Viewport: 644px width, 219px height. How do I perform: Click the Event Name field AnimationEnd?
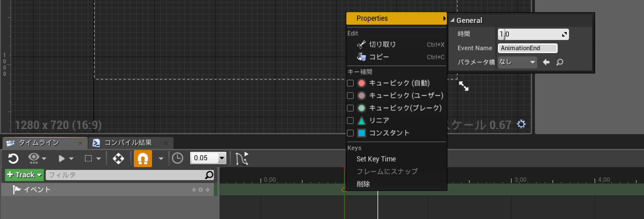pos(528,48)
